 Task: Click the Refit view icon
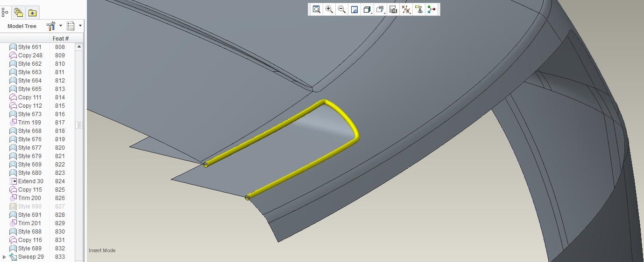point(316,9)
